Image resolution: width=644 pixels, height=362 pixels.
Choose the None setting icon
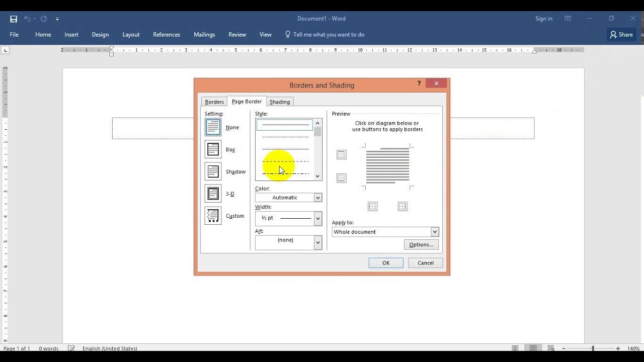coord(213,127)
